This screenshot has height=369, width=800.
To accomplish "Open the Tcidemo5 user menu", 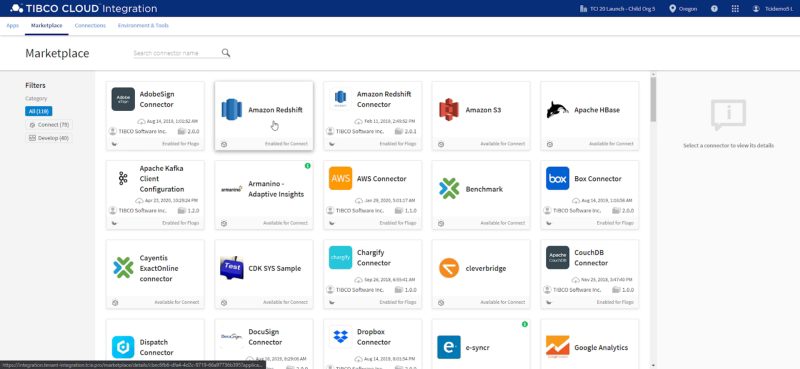I will click(773, 9).
